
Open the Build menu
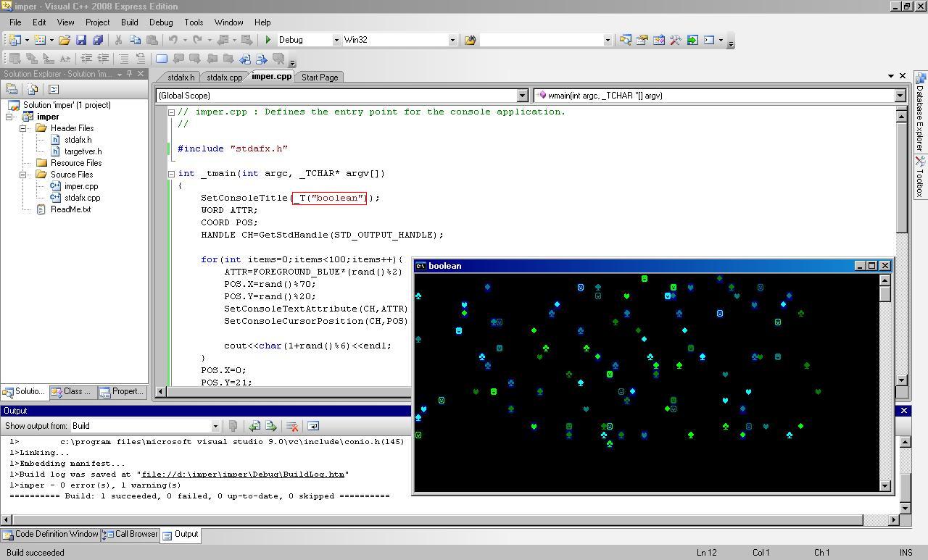[129, 22]
